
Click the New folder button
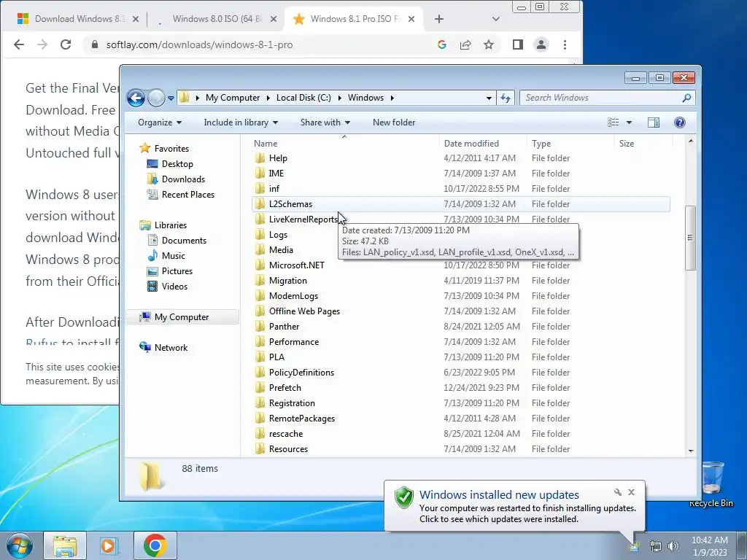point(394,122)
